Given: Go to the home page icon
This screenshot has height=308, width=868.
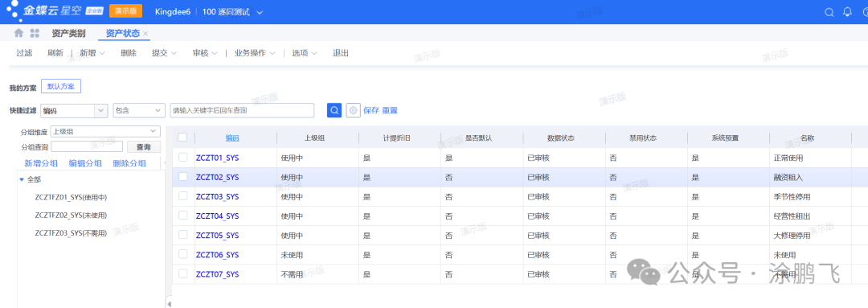Looking at the screenshot, I should pyautogui.click(x=18, y=33).
